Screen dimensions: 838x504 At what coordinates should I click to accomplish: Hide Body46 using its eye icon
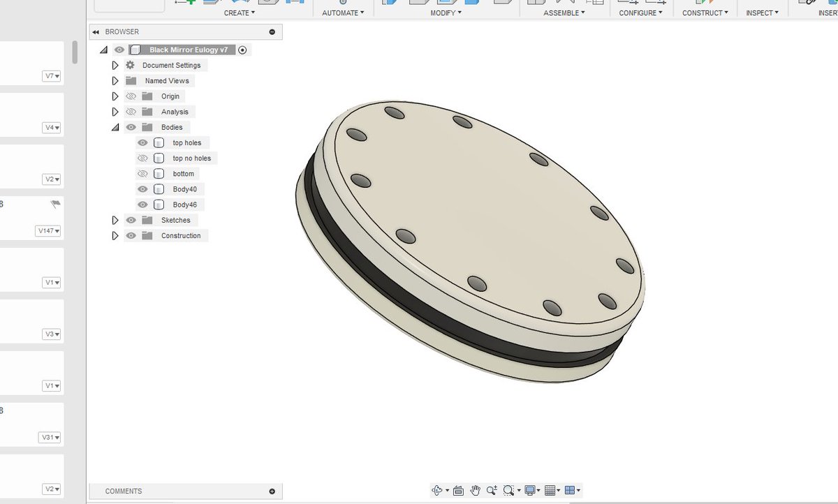(x=142, y=205)
